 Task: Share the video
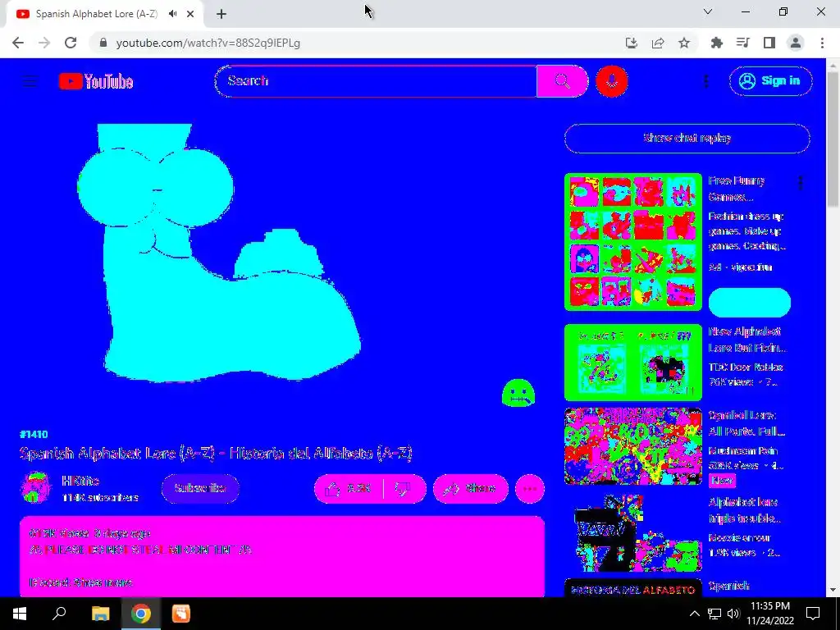pos(470,489)
